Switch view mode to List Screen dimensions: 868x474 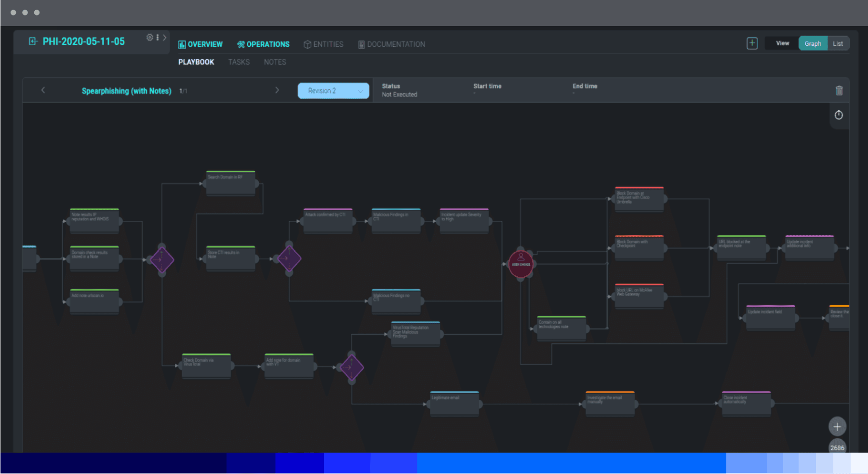(838, 43)
